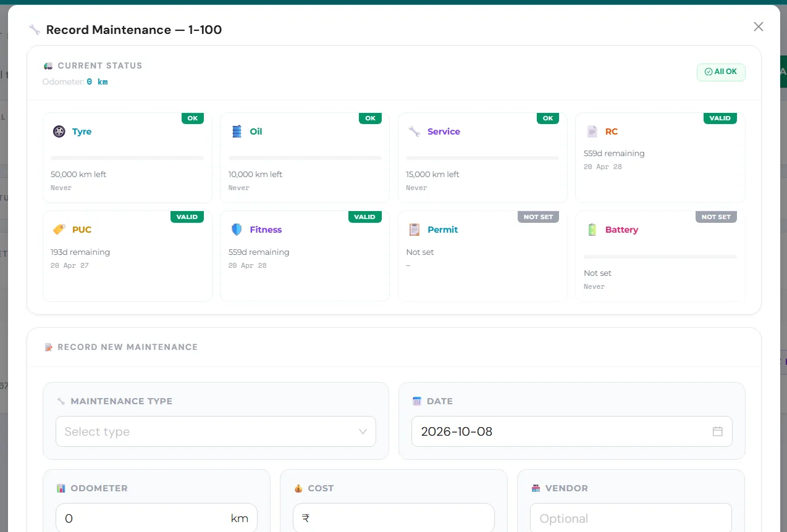Click the PUC card title
This screenshot has height=532, width=787.
tap(82, 230)
